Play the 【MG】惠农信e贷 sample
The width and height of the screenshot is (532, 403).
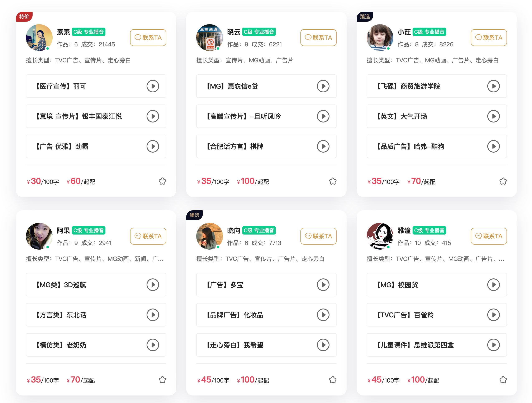click(323, 86)
